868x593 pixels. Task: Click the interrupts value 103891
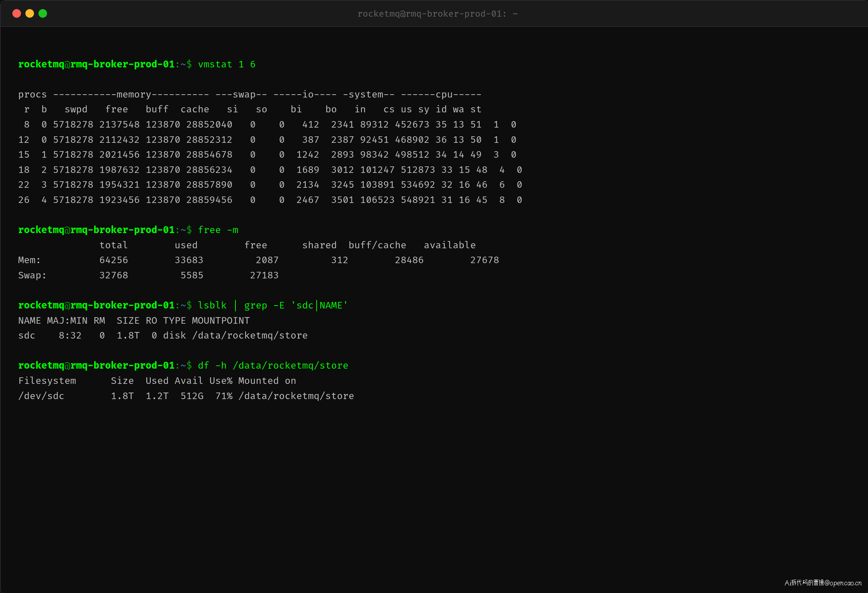pyautogui.click(x=377, y=184)
